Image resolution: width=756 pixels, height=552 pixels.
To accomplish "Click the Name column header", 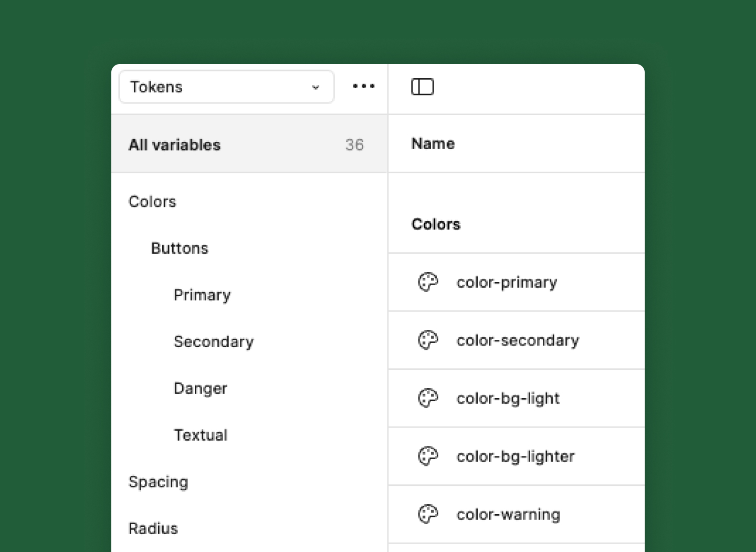I will [x=433, y=144].
